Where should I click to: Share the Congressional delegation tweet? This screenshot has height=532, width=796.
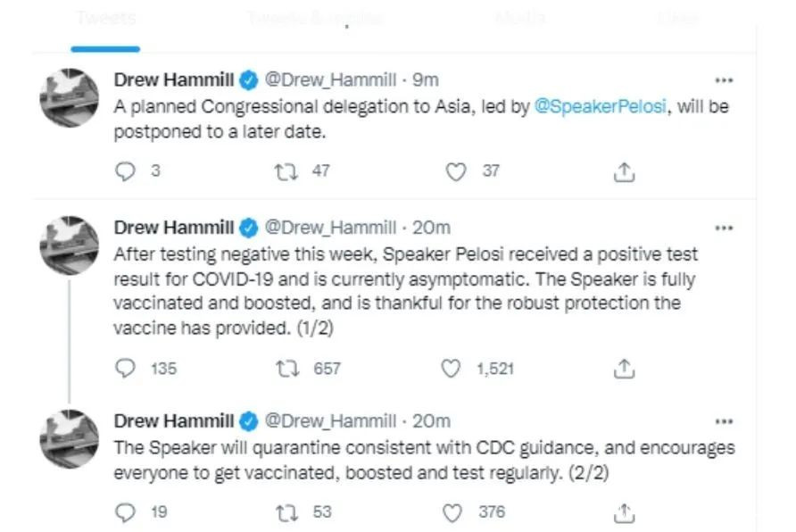click(625, 171)
